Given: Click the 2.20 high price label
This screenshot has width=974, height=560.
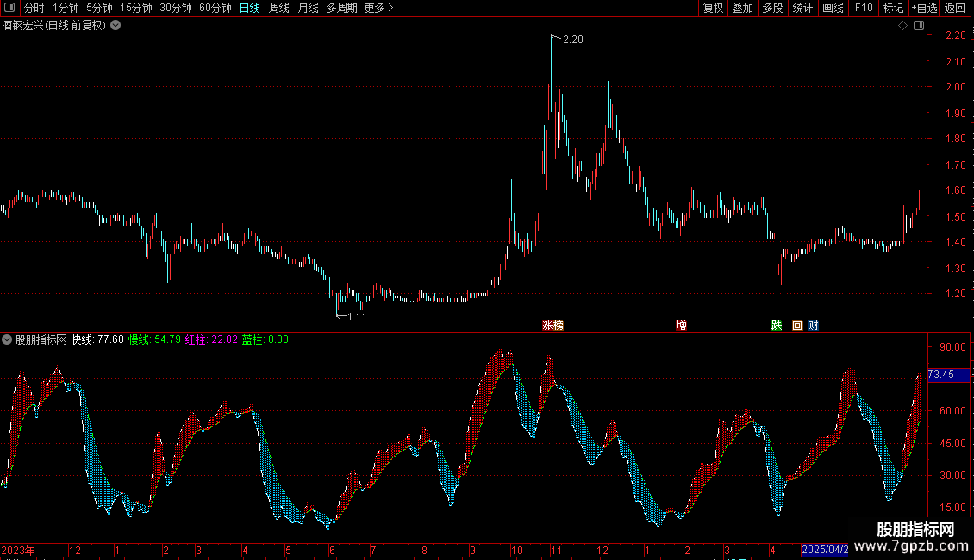Looking at the screenshot, I should coord(572,40).
